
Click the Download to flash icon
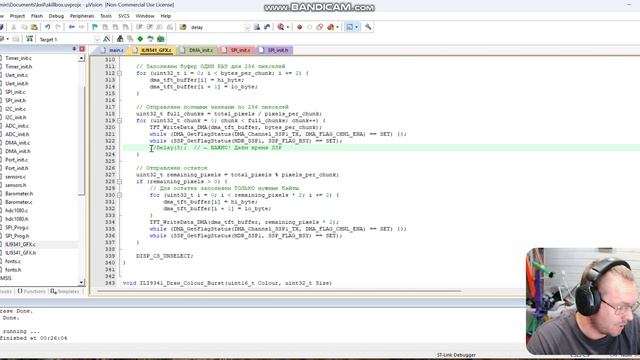(x=29, y=39)
